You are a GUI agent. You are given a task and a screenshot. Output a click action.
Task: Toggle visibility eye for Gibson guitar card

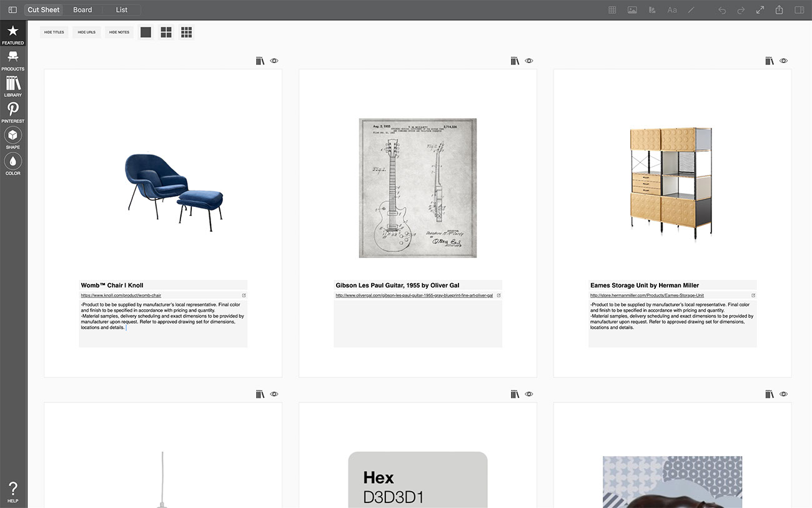pos(529,61)
